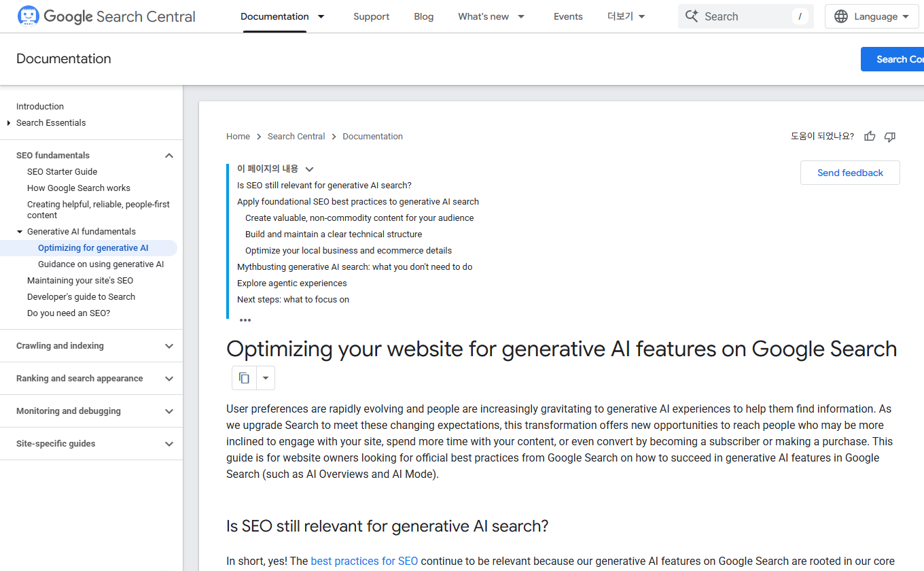
Task: Collapse the 이 페이지의 내용 contents chevron
Action: coord(310,169)
